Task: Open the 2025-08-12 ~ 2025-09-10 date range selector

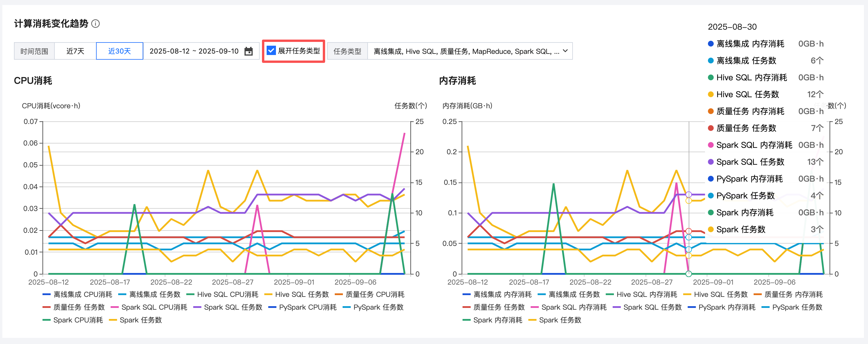Action: 194,51
